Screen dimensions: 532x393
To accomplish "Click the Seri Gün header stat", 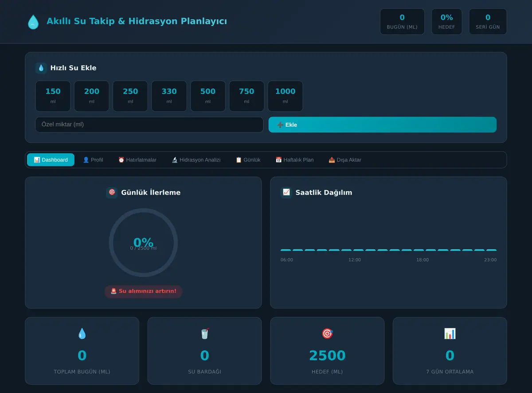I will 488,22.
